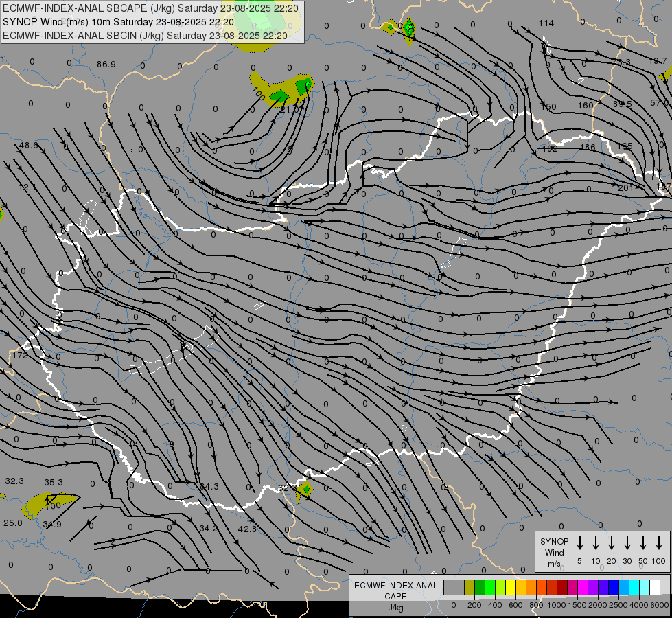The width and height of the screenshot is (672, 618).
Task: Click the map value 42.8
Action: (247, 529)
